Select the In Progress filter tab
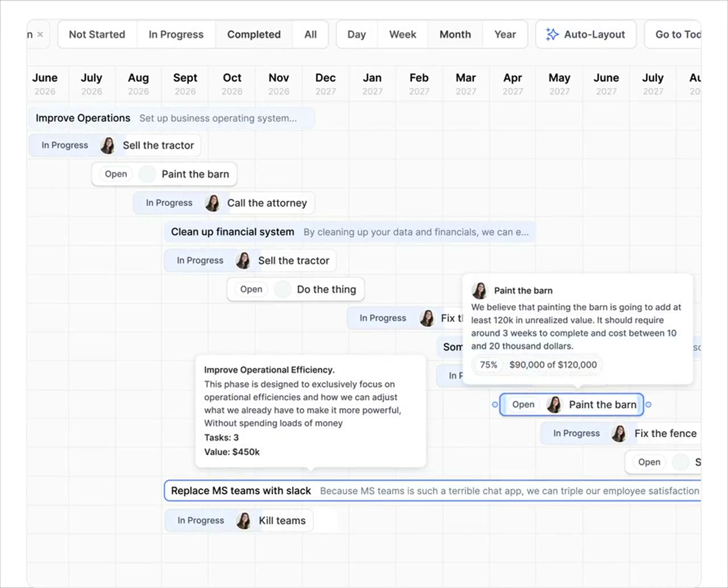The image size is (728, 588). tap(176, 35)
